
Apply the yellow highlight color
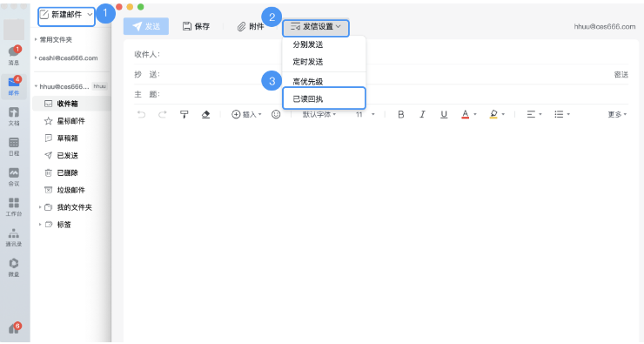tap(493, 114)
